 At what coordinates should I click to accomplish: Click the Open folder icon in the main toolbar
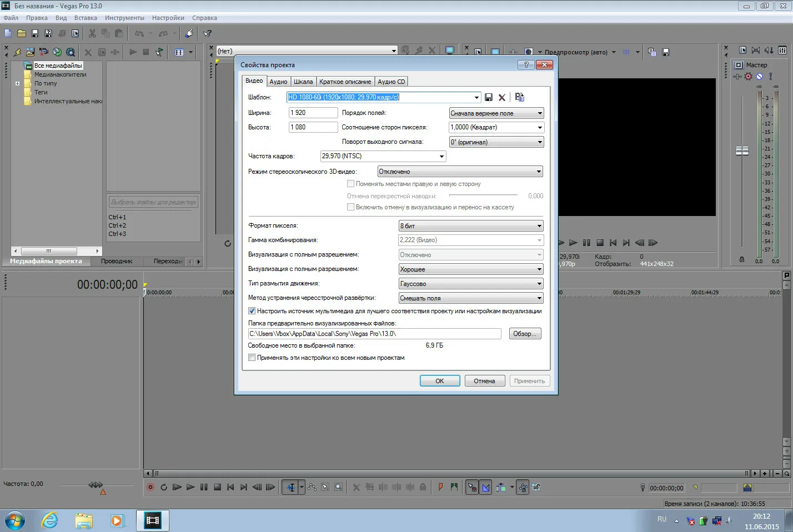[22, 34]
